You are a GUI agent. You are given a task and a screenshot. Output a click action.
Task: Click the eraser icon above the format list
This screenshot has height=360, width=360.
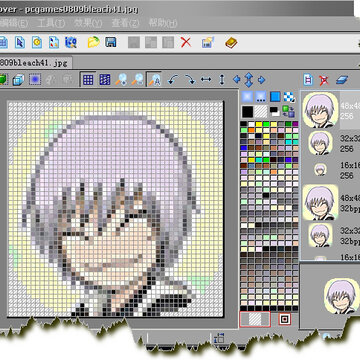pos(342,80)
